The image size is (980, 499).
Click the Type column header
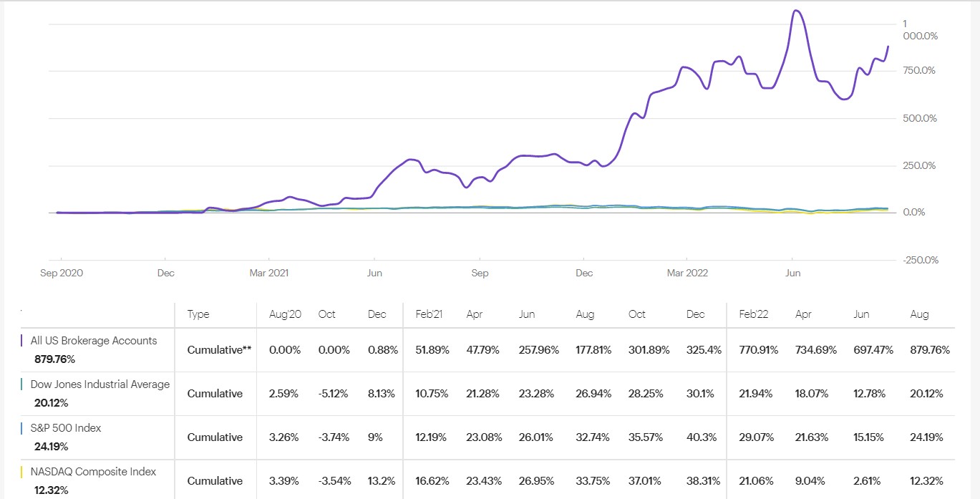click(198, 314)
